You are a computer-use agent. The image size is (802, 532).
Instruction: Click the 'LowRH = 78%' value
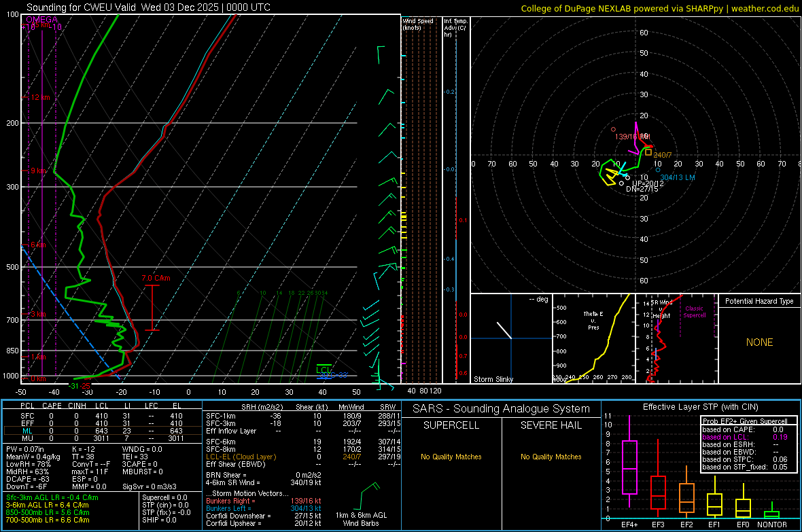tap(28, 464)
